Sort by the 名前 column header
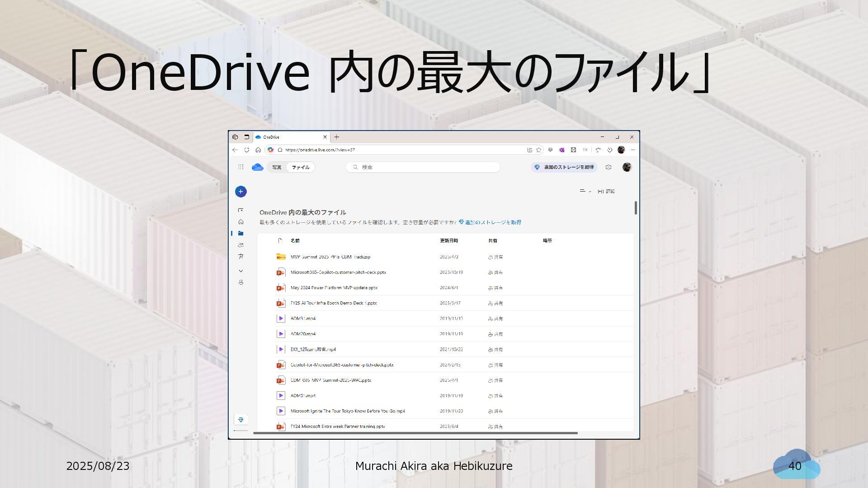The height and width of the screenshot is (488, 868). [295, 241]
